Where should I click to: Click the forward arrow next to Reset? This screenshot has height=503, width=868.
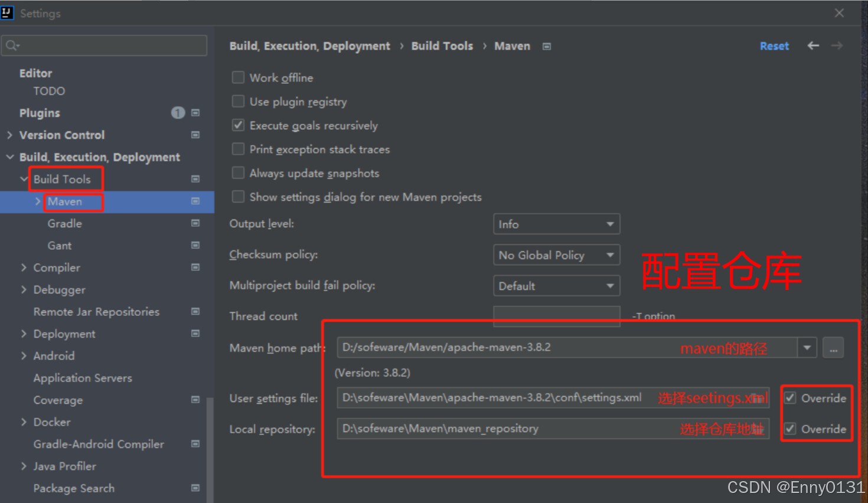[837, 45]
